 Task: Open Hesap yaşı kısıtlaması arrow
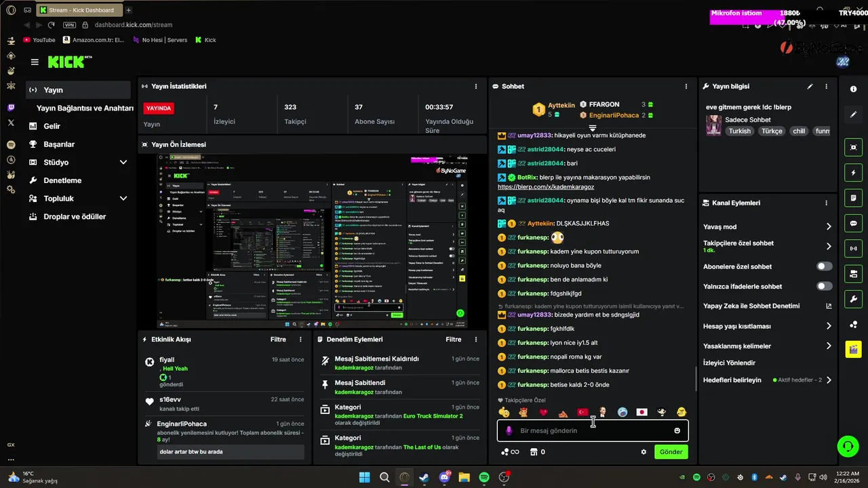point(828,326)
